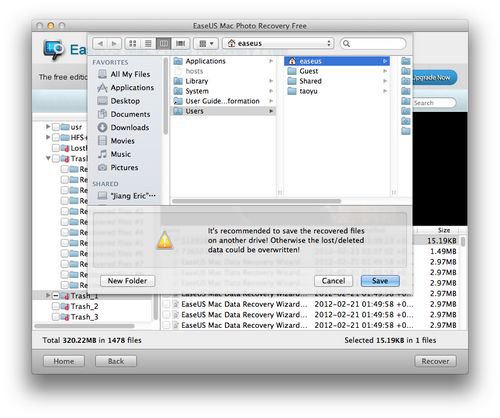
Task: Open the item arrangement menu
Action: coord(206,43)
